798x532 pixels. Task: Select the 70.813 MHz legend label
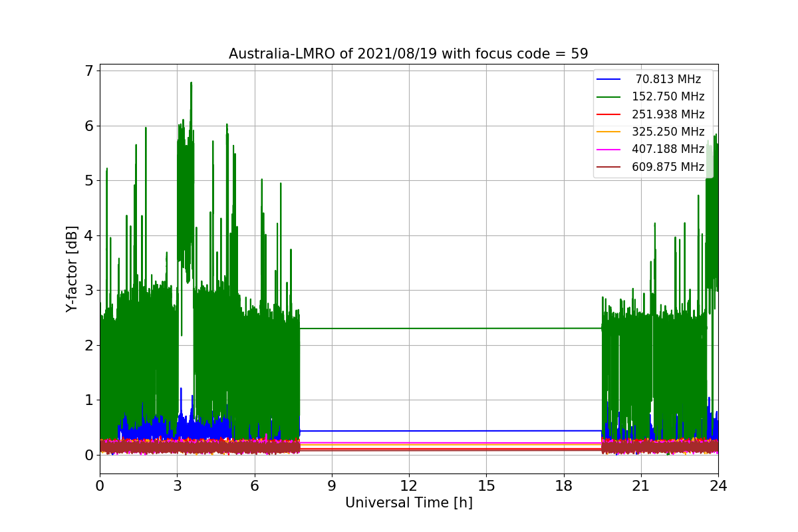[x=668, y=79]
